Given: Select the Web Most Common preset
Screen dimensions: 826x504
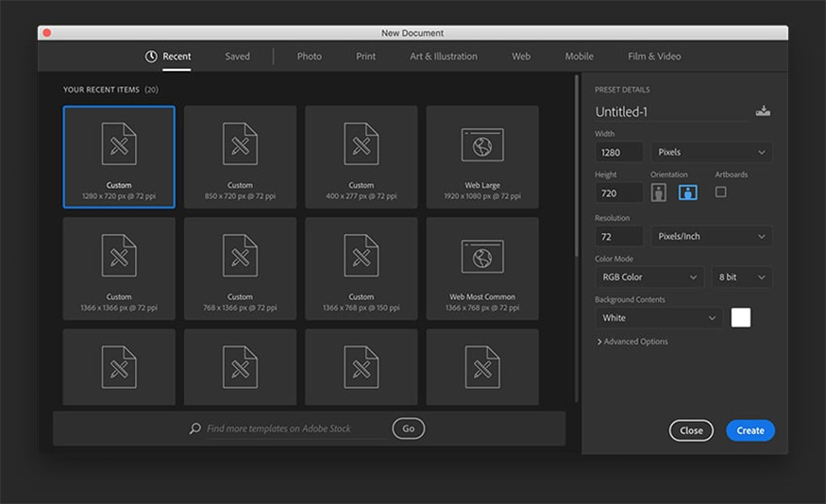Looking at the screenshot, I should [482, 268].
